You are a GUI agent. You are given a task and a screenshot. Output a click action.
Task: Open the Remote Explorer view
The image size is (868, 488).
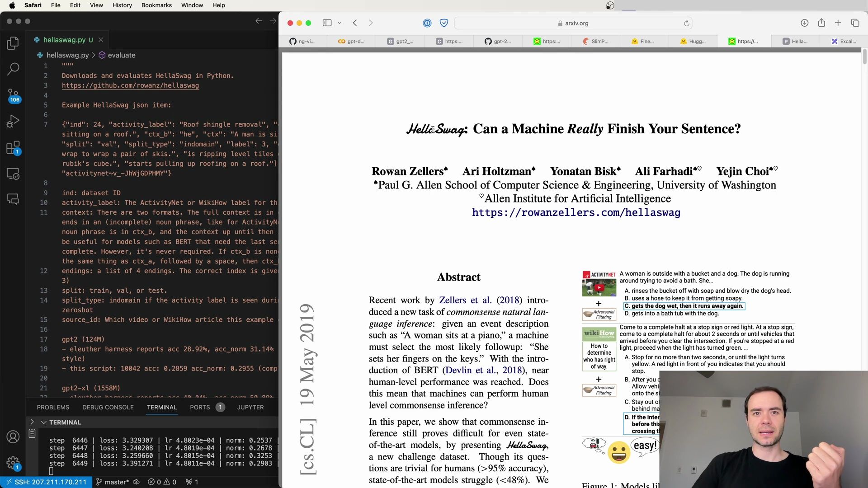tap(13, 174)
